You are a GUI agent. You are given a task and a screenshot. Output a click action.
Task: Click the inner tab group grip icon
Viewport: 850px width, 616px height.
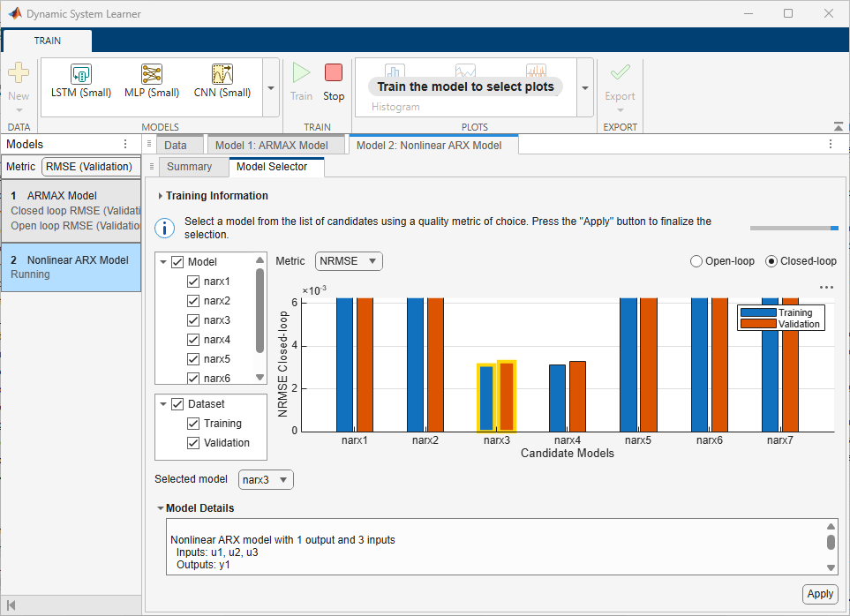click(x=152, y=166)
